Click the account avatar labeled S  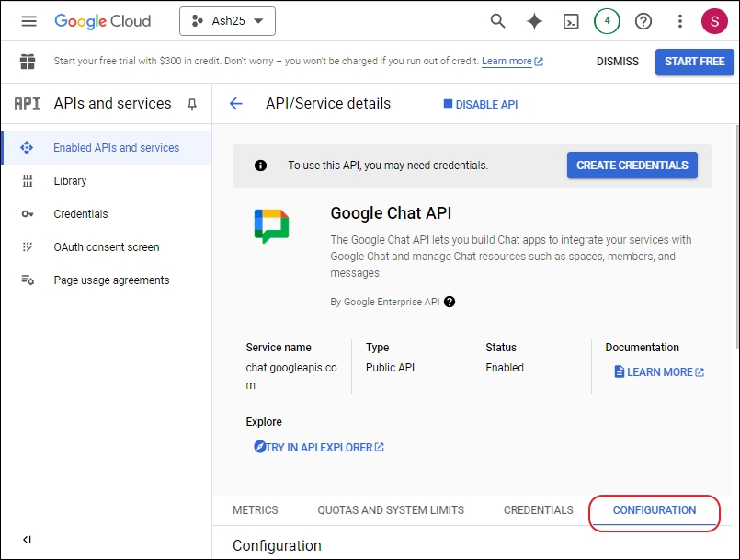[x=714, y=21]
